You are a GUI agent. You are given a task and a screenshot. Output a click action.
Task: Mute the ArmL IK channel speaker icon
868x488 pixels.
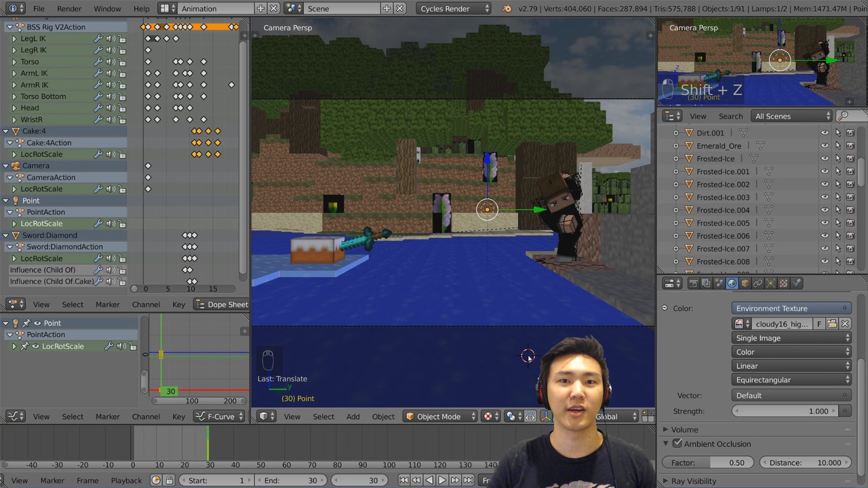coord(110,73)
